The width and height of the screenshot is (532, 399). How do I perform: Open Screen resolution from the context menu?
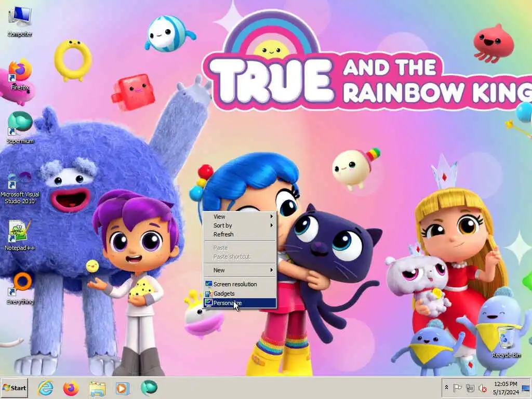coord(240,284)
